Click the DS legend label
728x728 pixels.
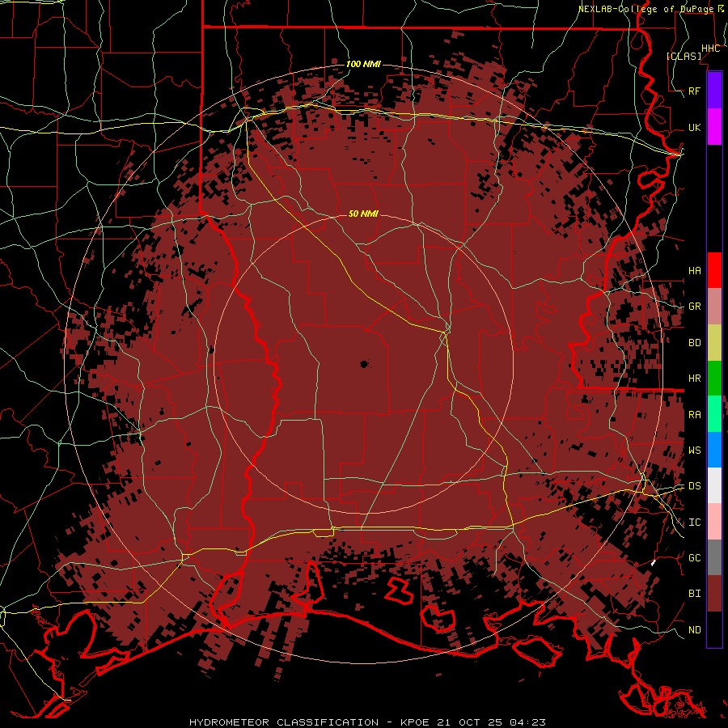point(694,486)
